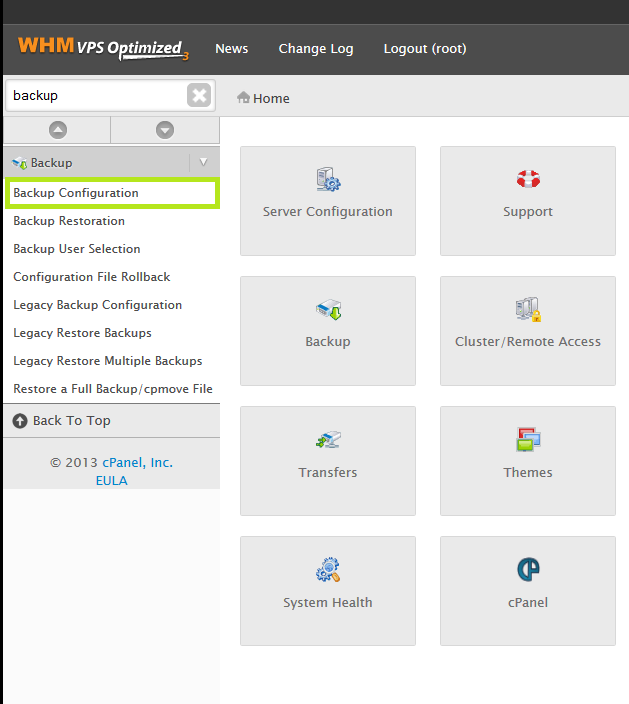The height and width of the screenshot is (704, 629).
Task: Open the System Health gears icon
Action: coord(328,570)
